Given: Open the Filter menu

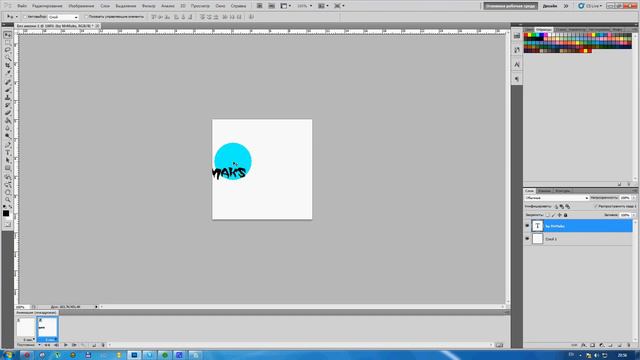Looking at the screenshot, I should tap(149, 6).
